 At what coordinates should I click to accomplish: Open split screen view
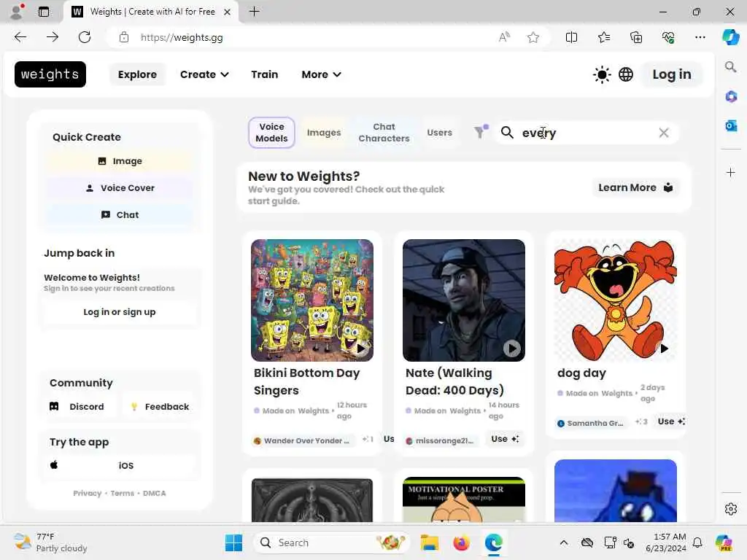571,37
